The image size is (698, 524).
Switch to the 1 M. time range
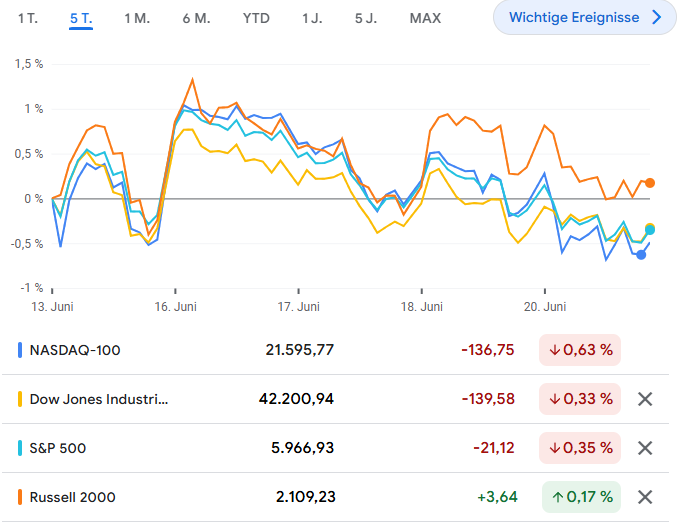[137, 18]
